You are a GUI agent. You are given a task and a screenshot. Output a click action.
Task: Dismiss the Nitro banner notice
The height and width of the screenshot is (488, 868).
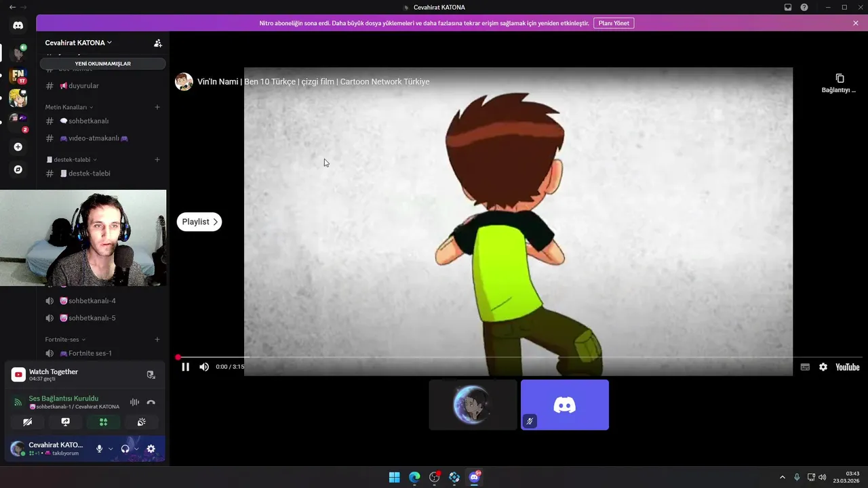click(856, 23)
